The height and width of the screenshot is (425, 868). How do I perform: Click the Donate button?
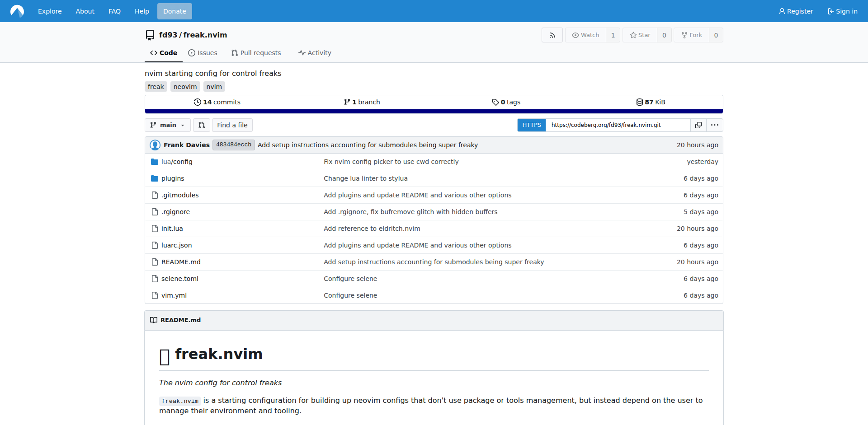[175, 11]
